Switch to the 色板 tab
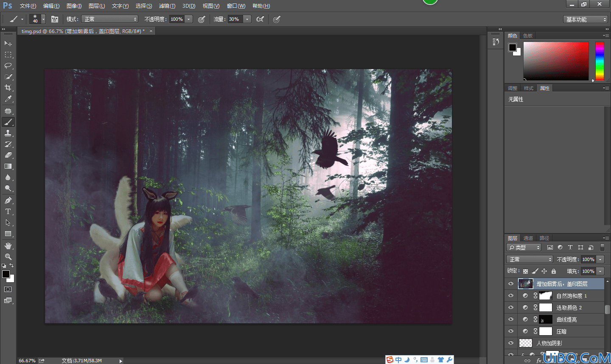The width and height of the screenshot is (611, 364). point(528,36)
